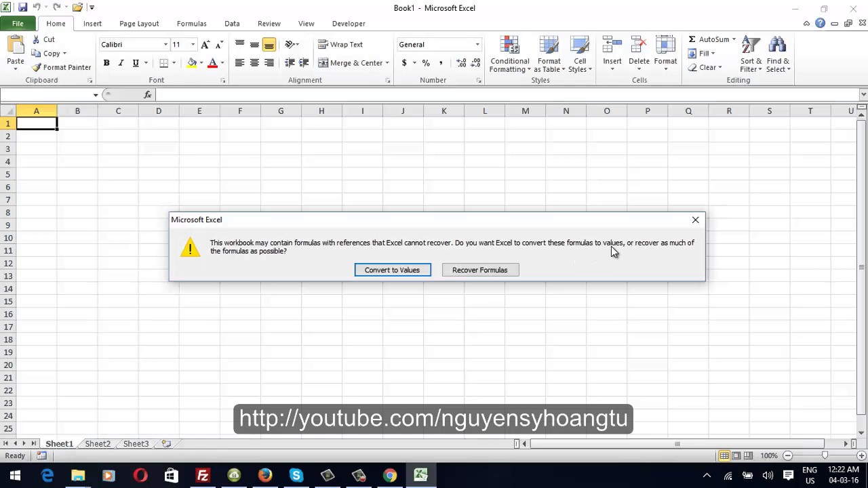The height and width of the screenshot is (488, 868).
Task: Click Decrease Decimal icon
Action: coord(475,63)
